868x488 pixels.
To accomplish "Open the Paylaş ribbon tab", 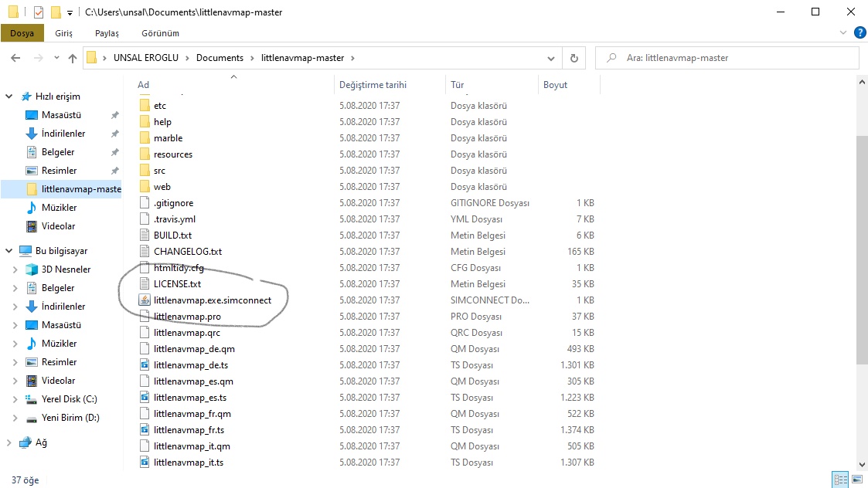I will click(107, 33).
